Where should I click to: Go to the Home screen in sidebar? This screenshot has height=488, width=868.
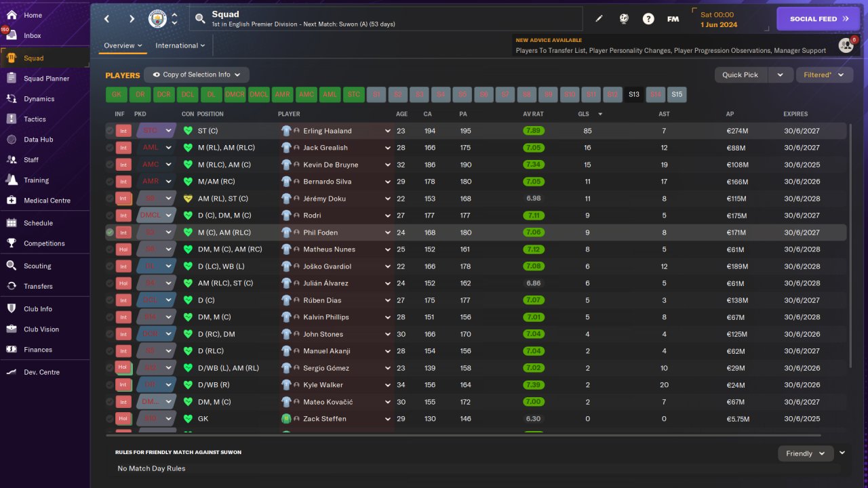[x=33, y=15]
